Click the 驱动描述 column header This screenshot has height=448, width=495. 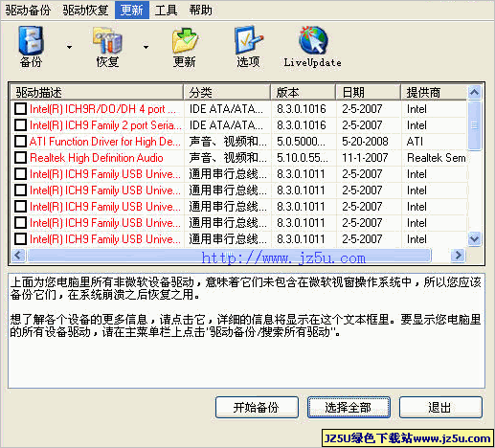pyautogui.click(x=97, y=93)
